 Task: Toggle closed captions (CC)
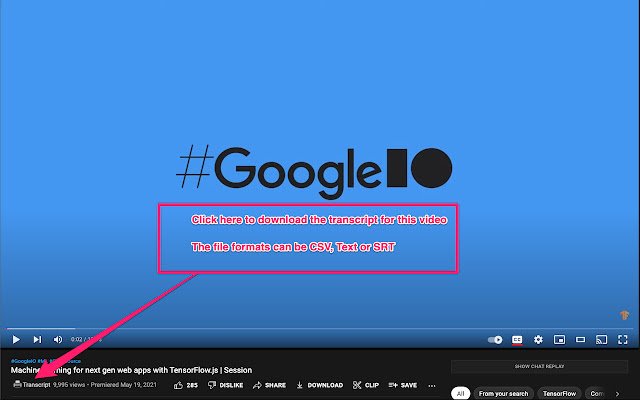(x=517, y=340)
